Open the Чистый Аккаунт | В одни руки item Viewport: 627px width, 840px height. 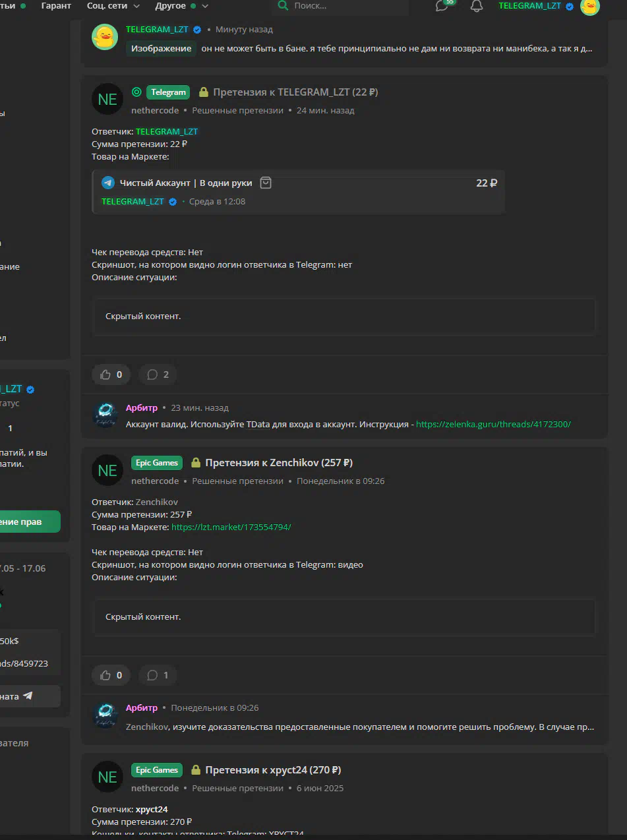(x=186, y=183)
